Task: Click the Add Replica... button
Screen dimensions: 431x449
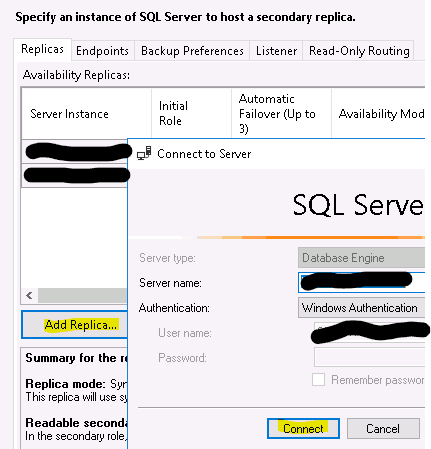Action: click(x=75, y=325)
